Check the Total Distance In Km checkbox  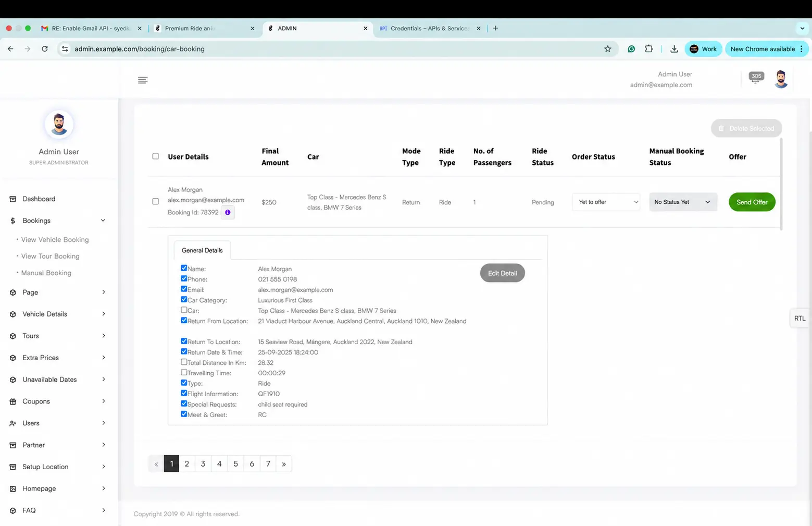(184, 362)
